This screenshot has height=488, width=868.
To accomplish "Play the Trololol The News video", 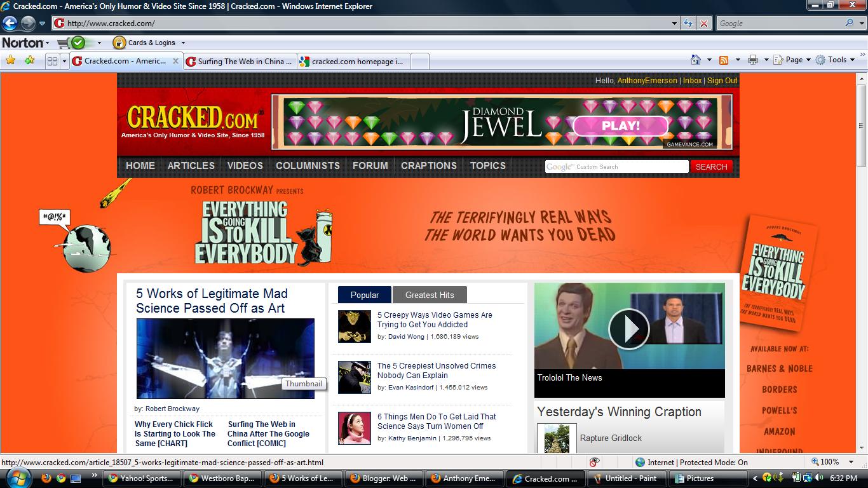I will [x=628, y=329].
